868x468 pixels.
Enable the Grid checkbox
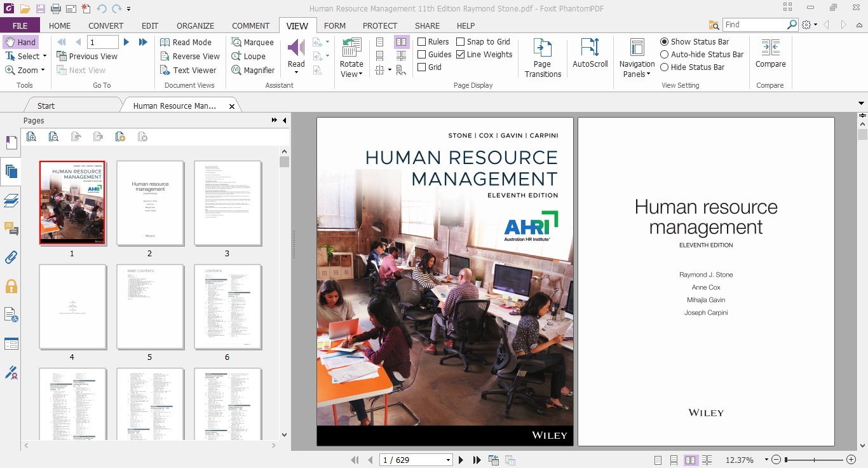pos(430,67)
